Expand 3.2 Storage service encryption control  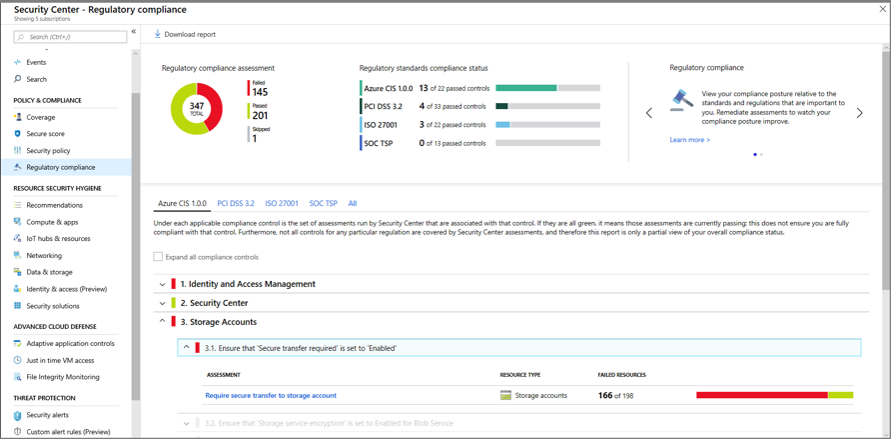186,423
